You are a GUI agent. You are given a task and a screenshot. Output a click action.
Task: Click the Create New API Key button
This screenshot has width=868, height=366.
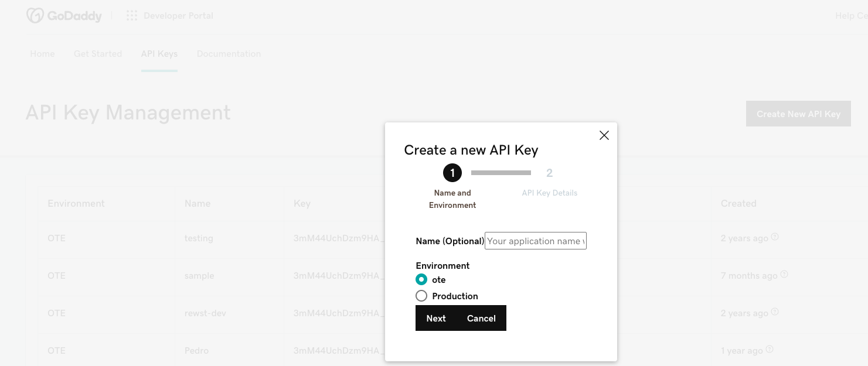tap(798, 114)
